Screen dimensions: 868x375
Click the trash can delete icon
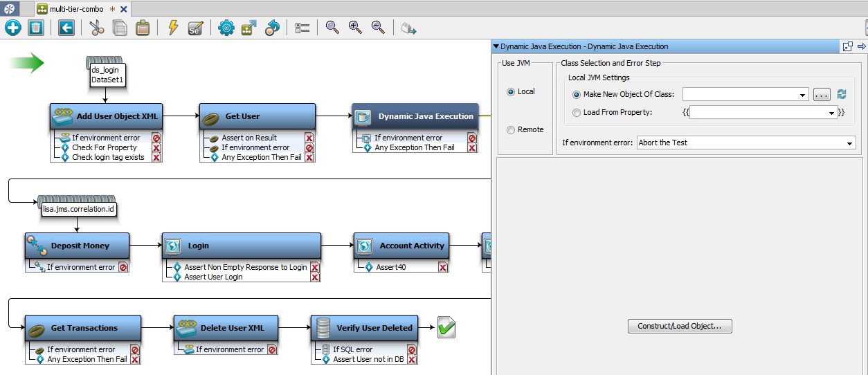point(36,28)
